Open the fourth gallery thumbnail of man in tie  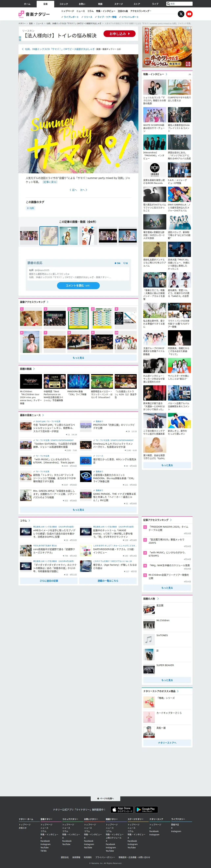(88, 236)
